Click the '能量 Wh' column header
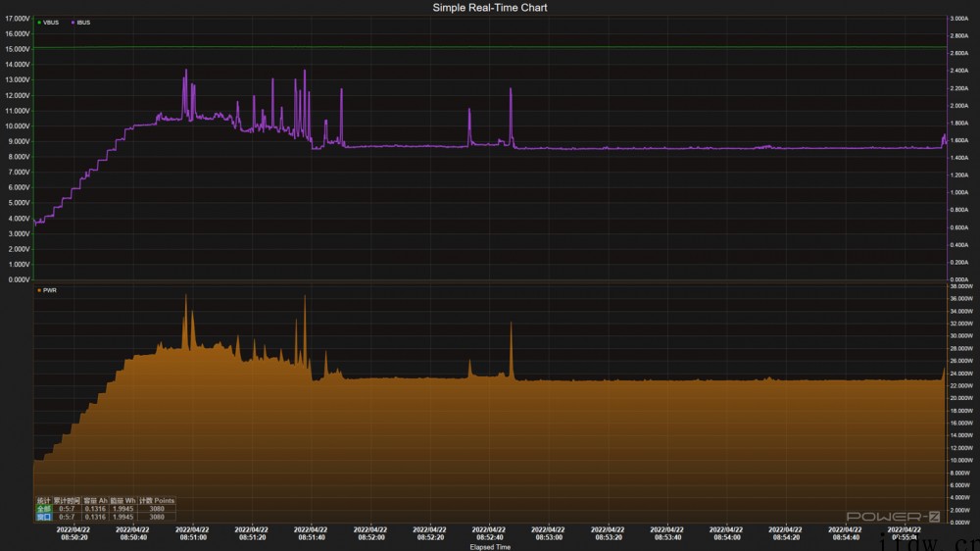Image resolution: width=980 pixels, height=551 pixels. (122, 501)
